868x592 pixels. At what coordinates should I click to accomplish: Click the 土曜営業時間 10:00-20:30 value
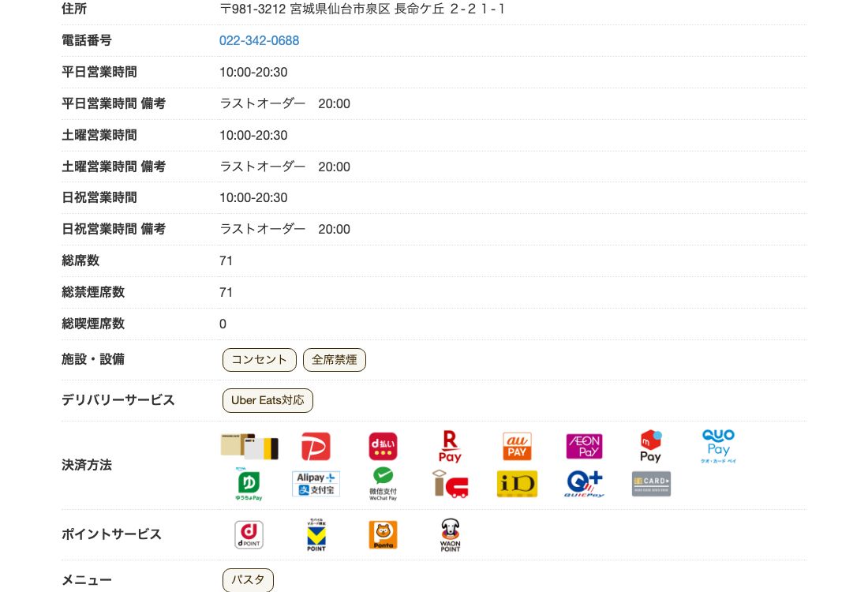pyautogui.click(x=253, y=135)
